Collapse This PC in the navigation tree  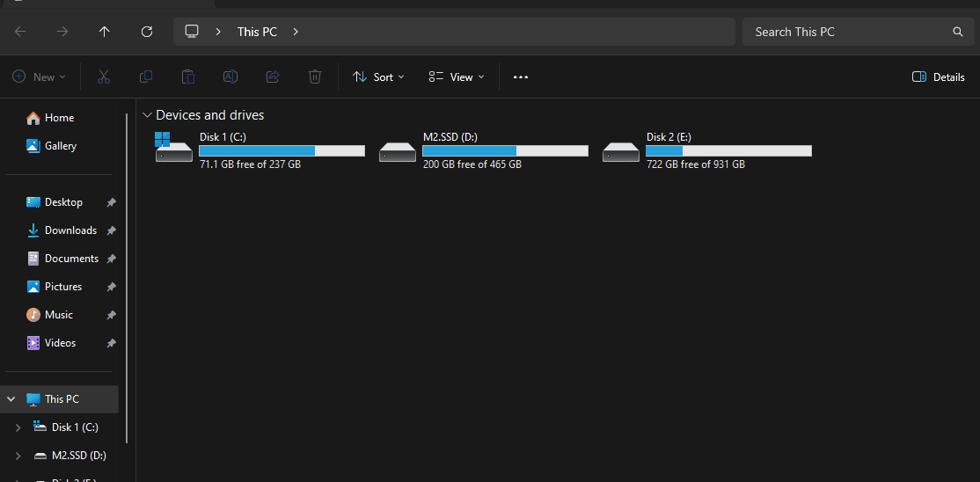(11, 398)
